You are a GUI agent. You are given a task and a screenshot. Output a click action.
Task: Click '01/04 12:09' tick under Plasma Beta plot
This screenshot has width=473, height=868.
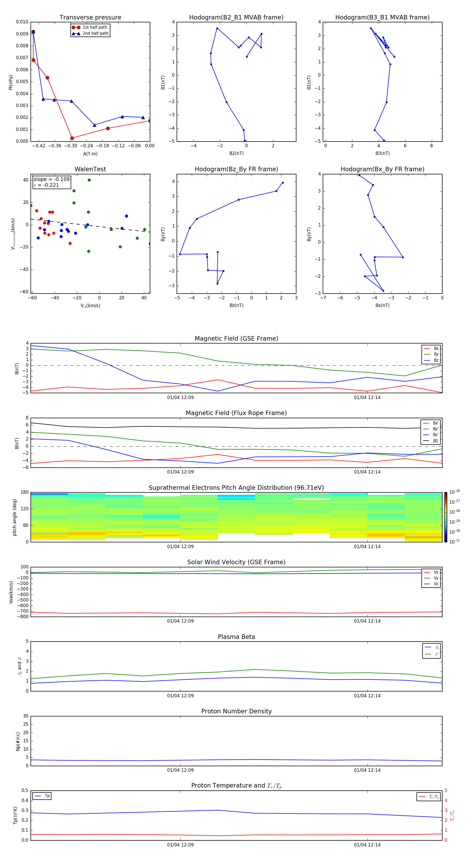[181, 696]
